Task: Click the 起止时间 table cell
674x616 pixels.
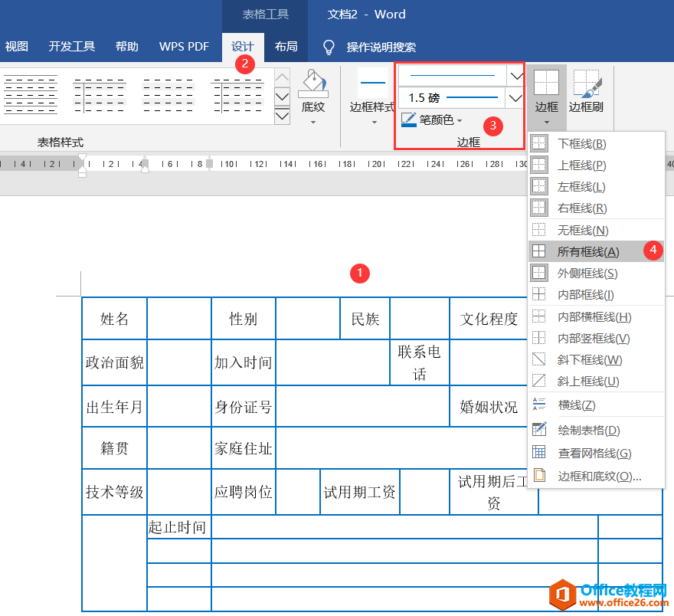Action: point(178,526)
